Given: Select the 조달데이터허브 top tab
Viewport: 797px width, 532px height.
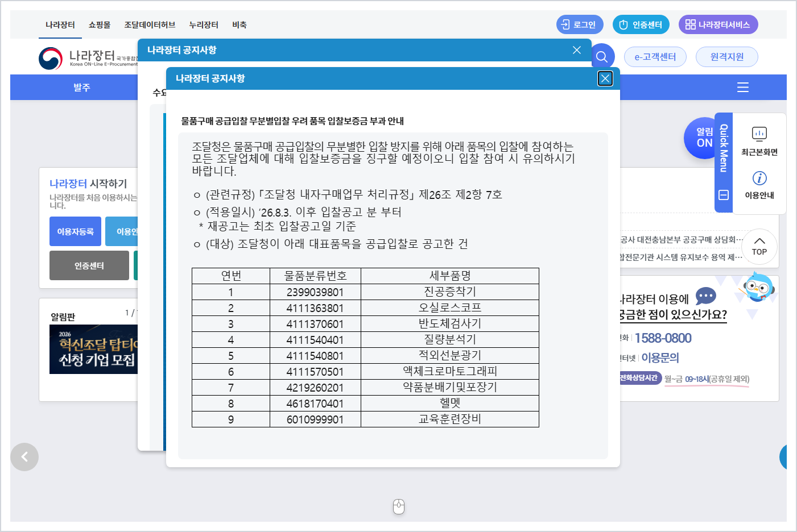Looking at the screenshot, I should click(x=150, y=25).
